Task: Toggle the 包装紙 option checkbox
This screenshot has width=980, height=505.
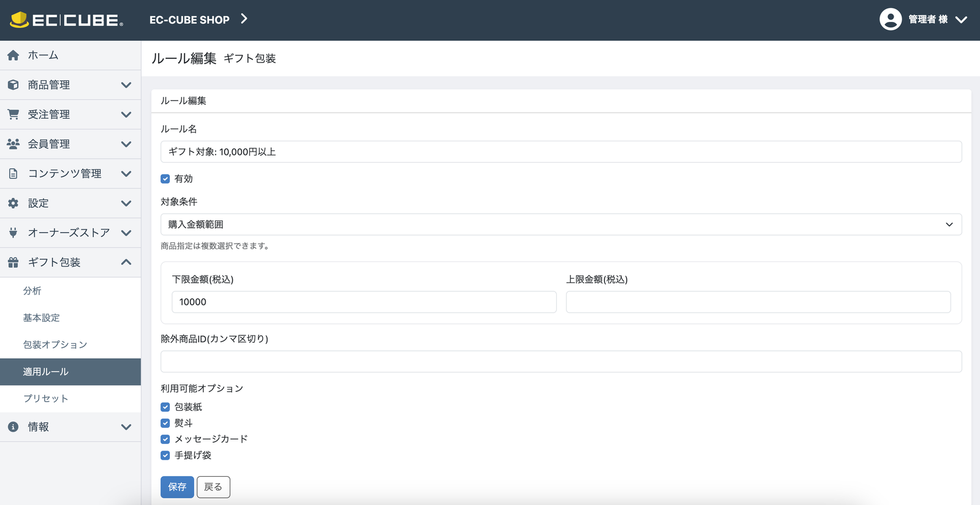Action: coord(165,407)
